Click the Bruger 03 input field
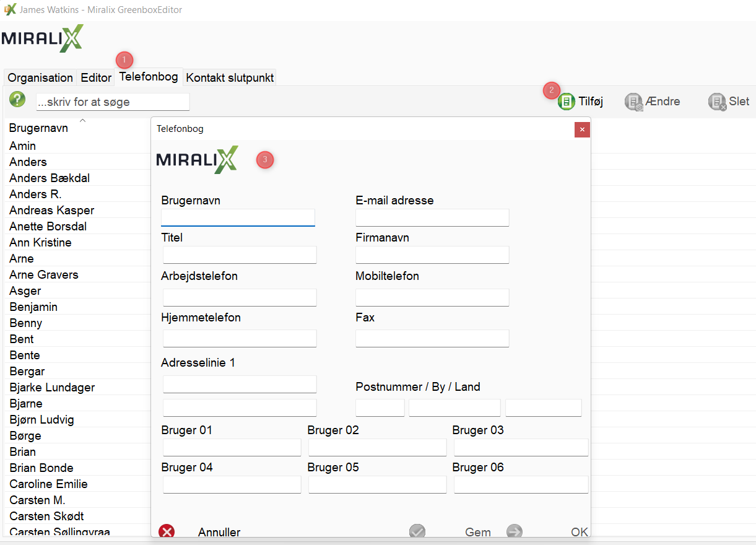 click(x=521, y=447)
